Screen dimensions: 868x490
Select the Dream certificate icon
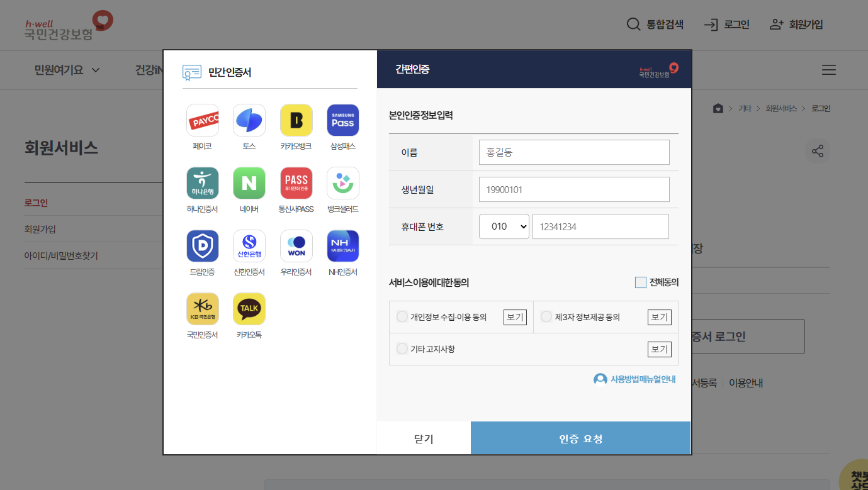tap(203, 246)
